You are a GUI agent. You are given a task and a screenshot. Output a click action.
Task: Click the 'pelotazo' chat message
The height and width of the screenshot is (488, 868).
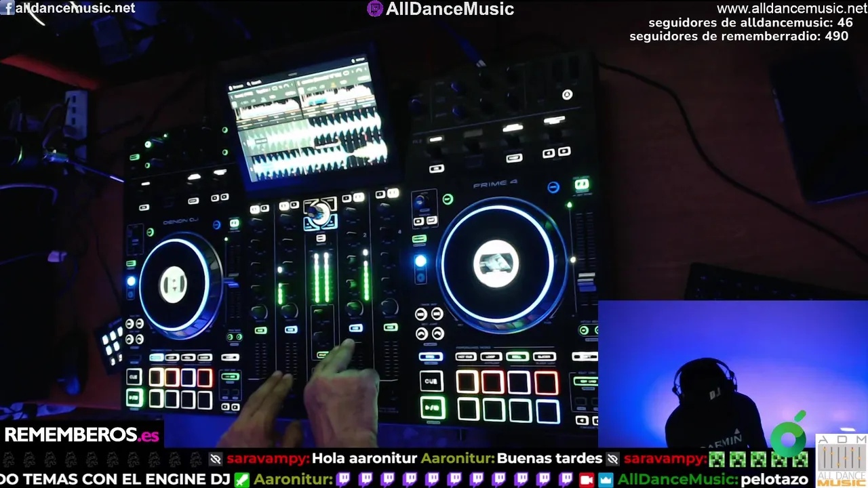coord(774,479)
